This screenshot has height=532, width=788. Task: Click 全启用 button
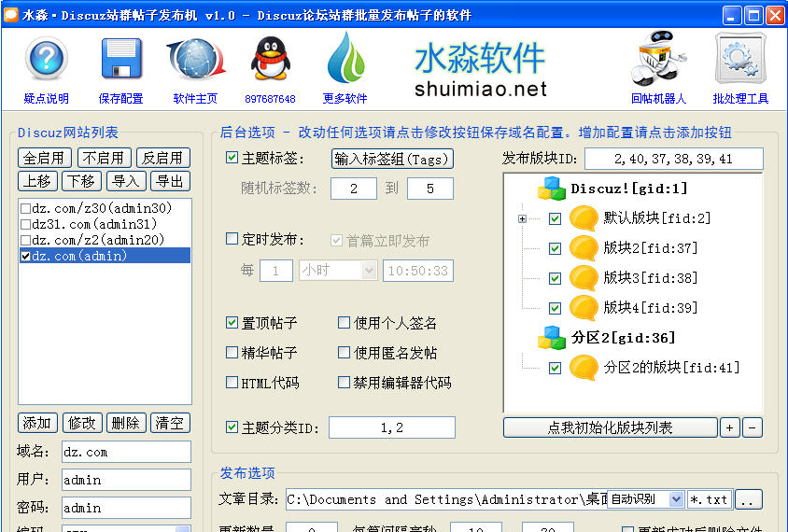[44, 159]
